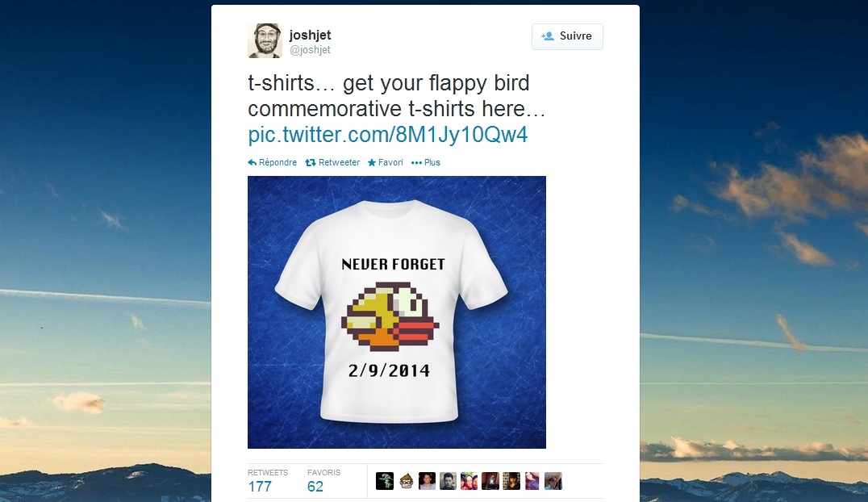Open the avatar of person in black hat
Viewport: 868px width, 502px height.
tap(511, 481)
